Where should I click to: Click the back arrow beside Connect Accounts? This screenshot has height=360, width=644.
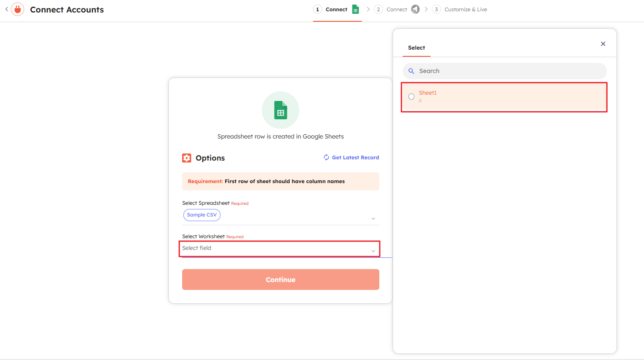click(6, 9)
